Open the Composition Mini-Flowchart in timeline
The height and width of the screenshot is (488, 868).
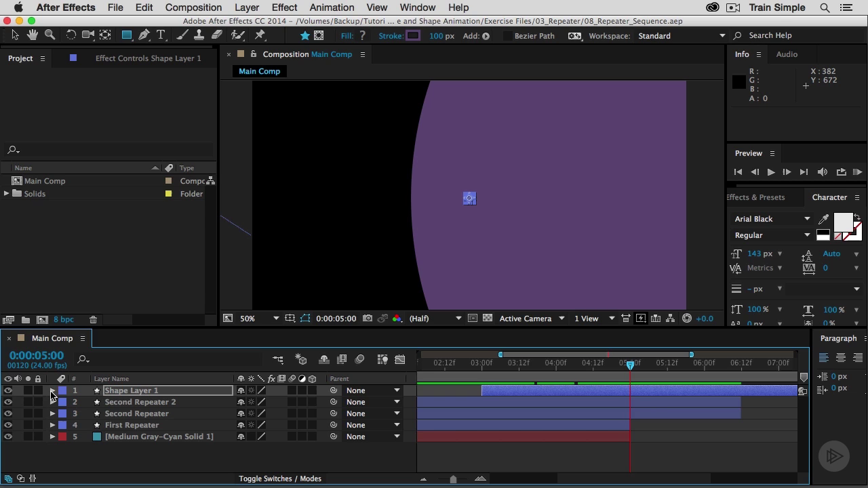point(278,359)
